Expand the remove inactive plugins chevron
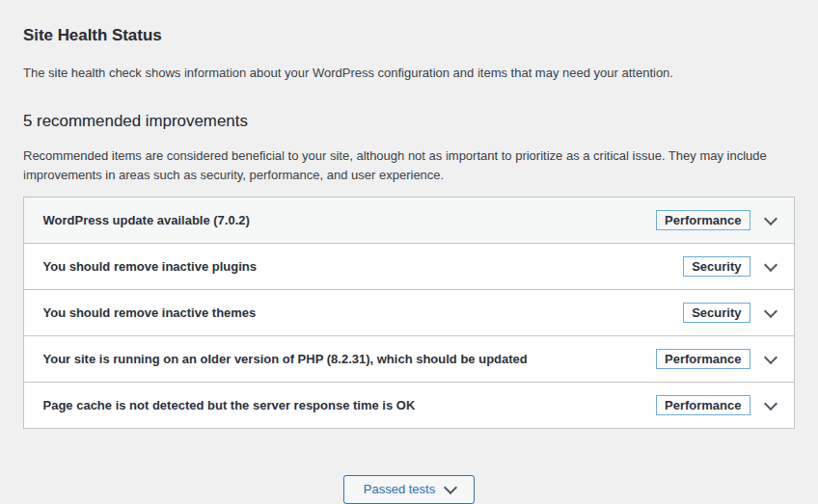 point(771,267)
